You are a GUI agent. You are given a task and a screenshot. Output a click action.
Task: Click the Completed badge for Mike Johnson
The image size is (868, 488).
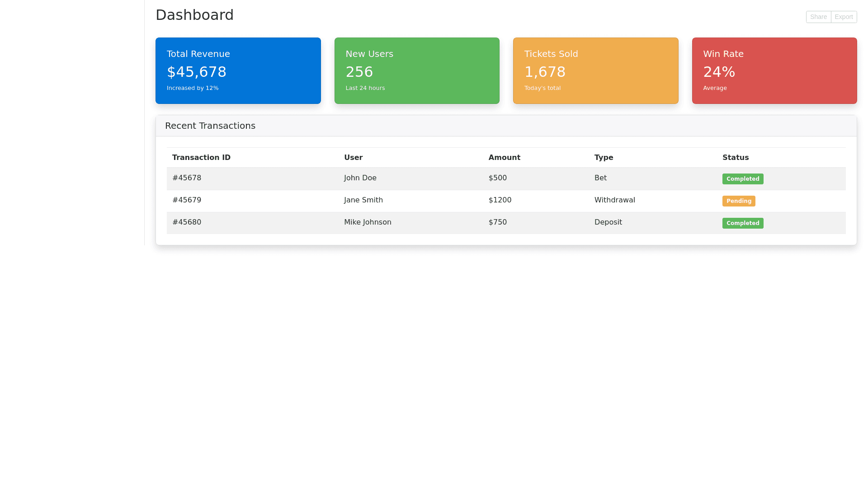pyautogui.click(x=743, y=223)
